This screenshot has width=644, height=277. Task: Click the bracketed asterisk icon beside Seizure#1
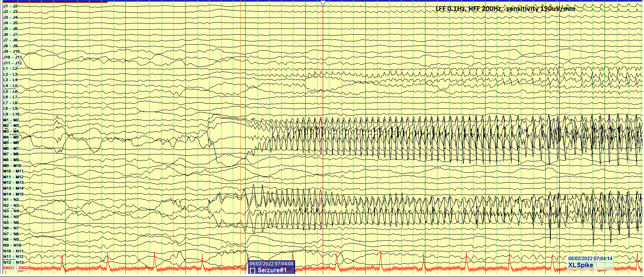[x=253, y=270]
